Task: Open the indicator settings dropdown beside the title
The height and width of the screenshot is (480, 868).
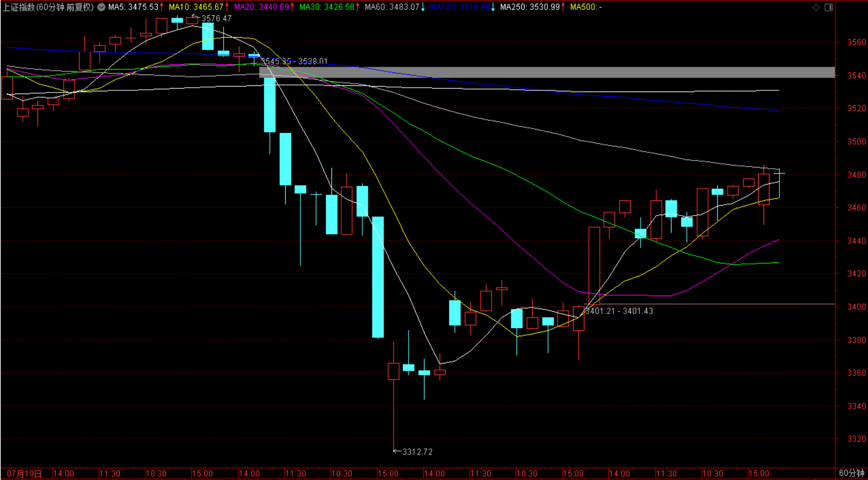Action: tap(101, 7)
